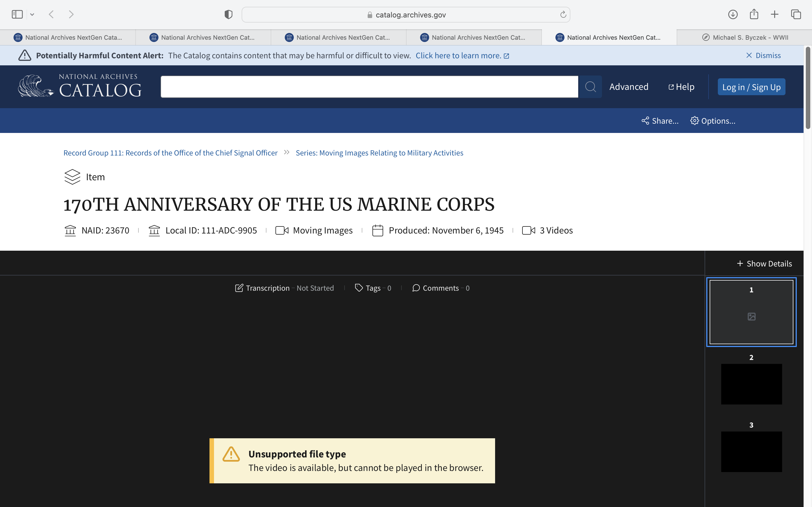Click Log in / Sign Up button
812x507 pixels.
point(751,87)
